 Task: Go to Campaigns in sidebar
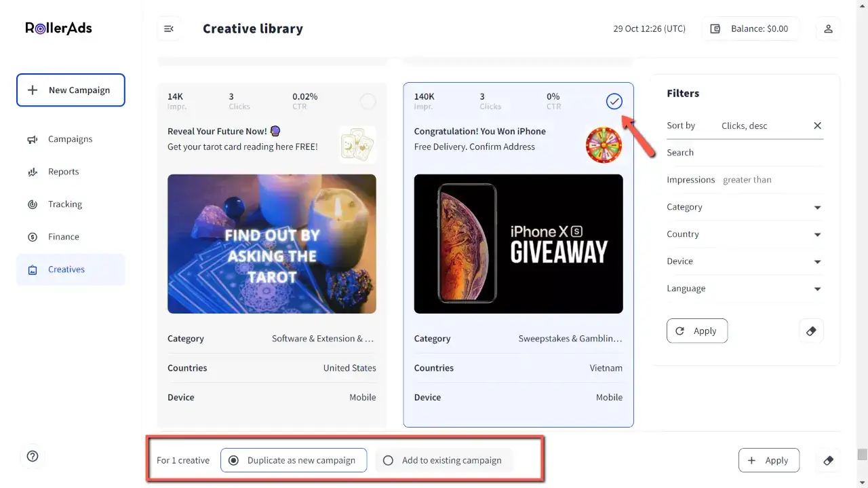[x=71, y=139]
